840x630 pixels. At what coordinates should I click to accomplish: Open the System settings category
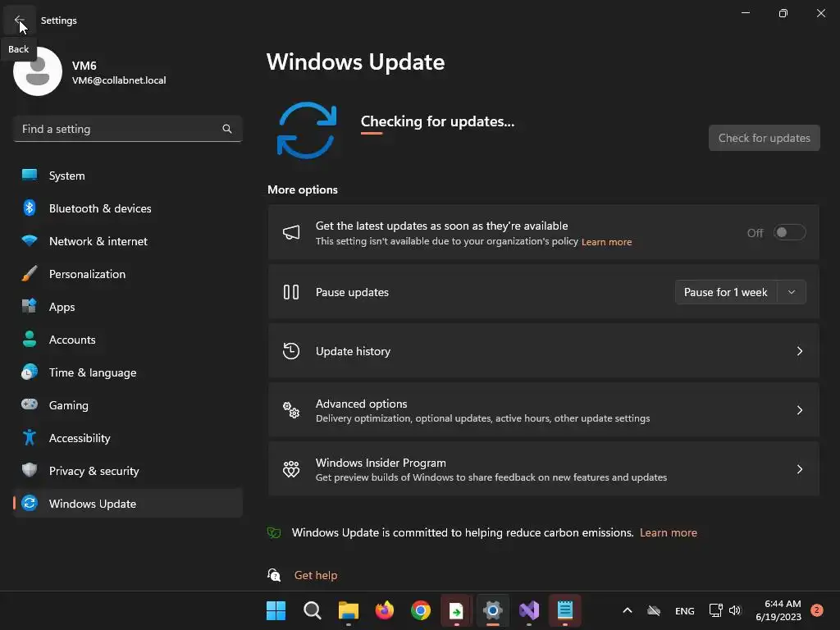pos(127,176)
